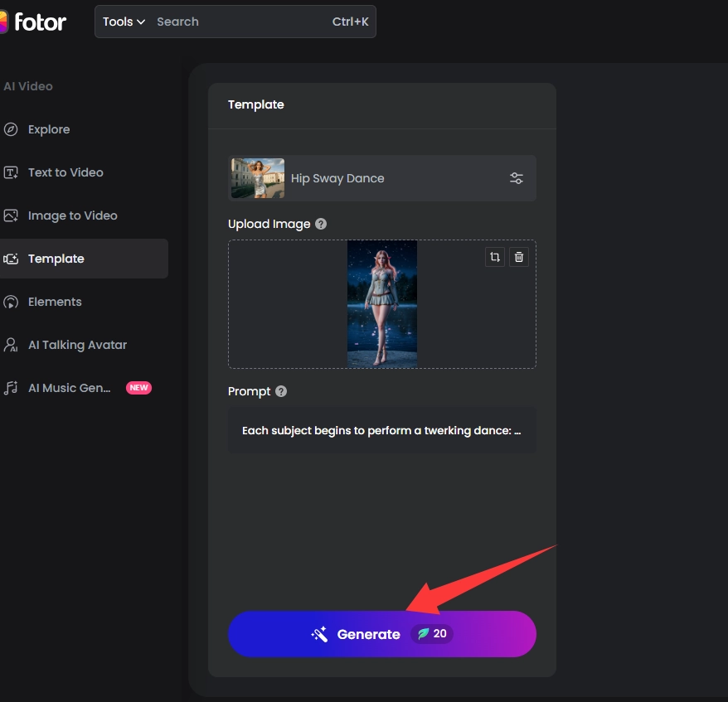This screenshot has width=728, height=702.
Task: Click the Prompt help icon
Action: tap(280, 391)
